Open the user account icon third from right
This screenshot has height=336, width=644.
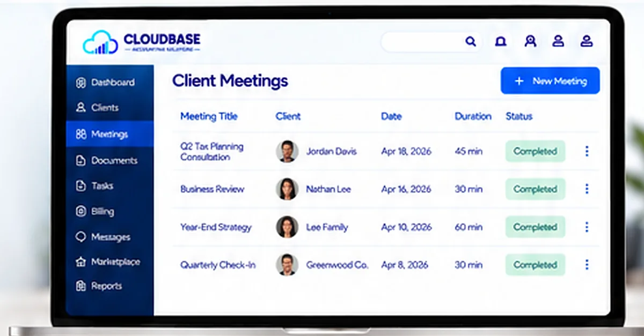click(x=558, y=41)
